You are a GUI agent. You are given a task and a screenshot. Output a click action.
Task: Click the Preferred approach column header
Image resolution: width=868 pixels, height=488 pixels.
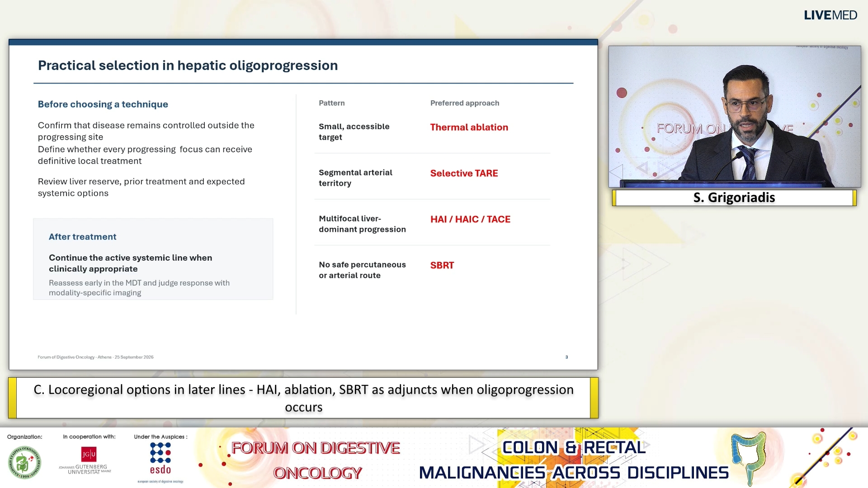point(465,103)
